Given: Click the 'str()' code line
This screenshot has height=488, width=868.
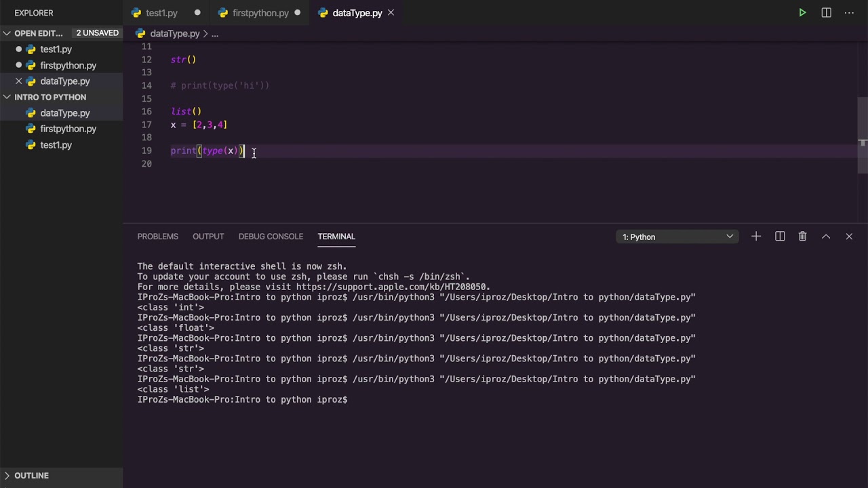Looking at the screenshot, I should 183,60.
